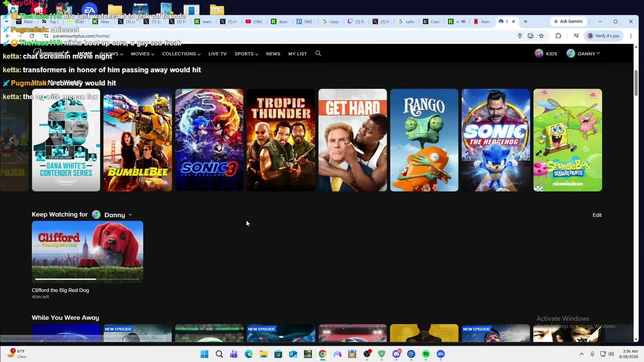Expand the Collections dropdown menu

click(x=181, y=54)
